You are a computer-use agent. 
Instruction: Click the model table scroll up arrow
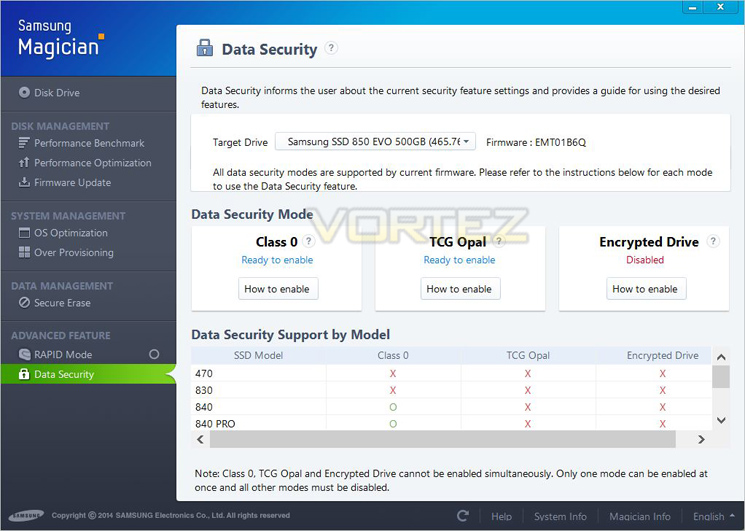coord(721,357)
